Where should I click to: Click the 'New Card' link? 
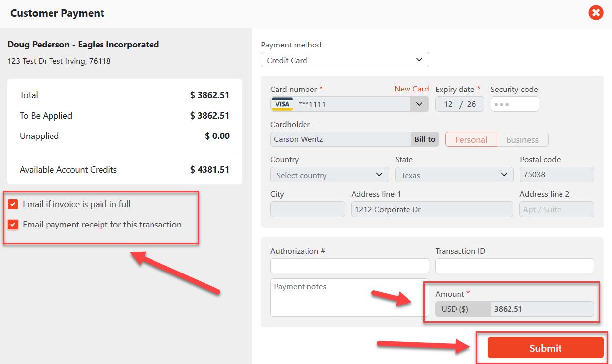pos(411,89)
